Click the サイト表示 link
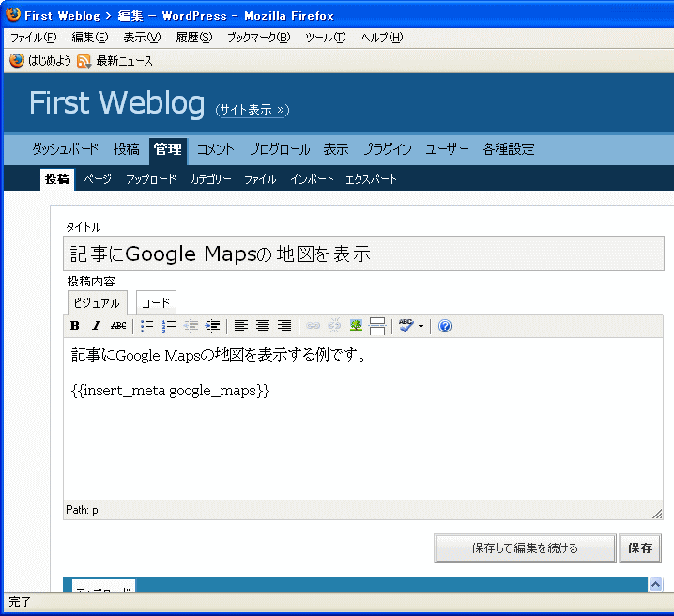 (253, 110)
